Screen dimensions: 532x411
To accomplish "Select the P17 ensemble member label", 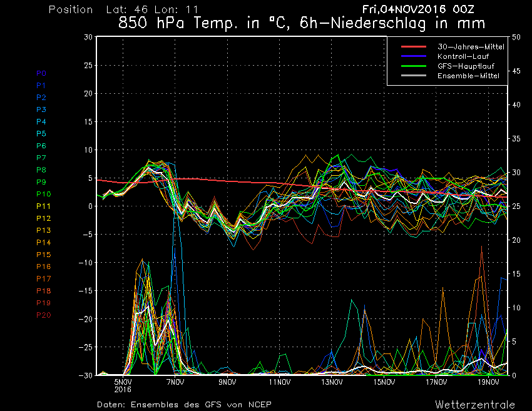I will coord(43,278).
